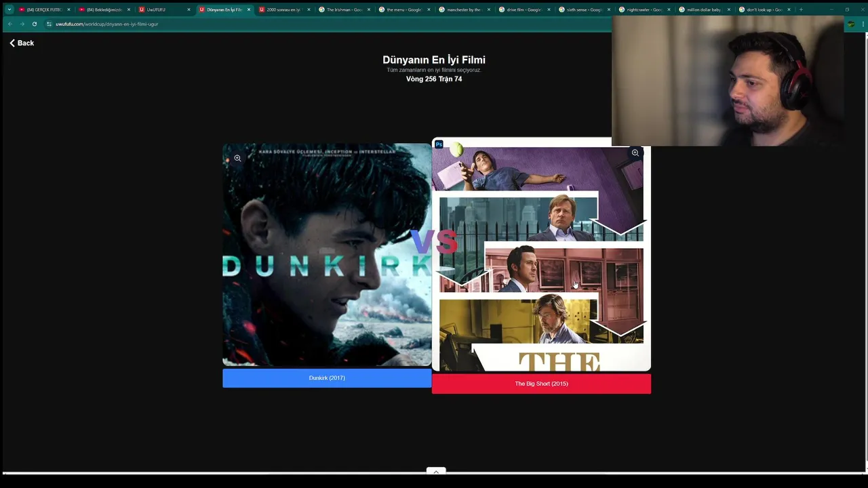This screenshot has width=868, height=488.
Task: Open the browser tab search dropdown
Action: [x=9, y=9]
